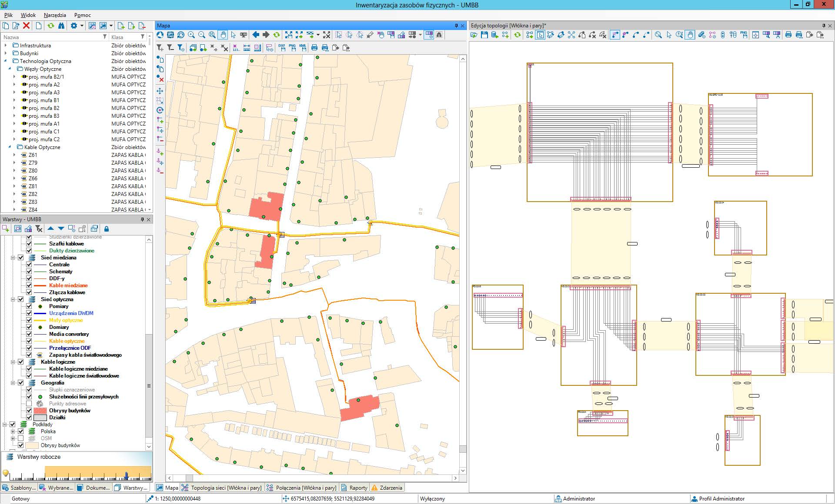Uncheck the Przełącznice ODF layer checkbox
The width and height of the screenshot is (835, 504).
[x=29, y=348]
